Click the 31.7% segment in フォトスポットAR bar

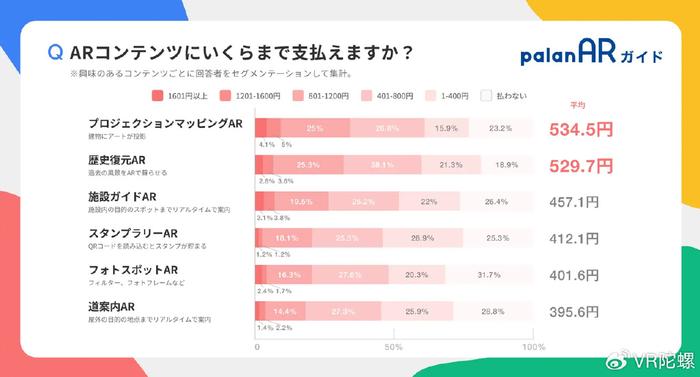tap(489, 275)
